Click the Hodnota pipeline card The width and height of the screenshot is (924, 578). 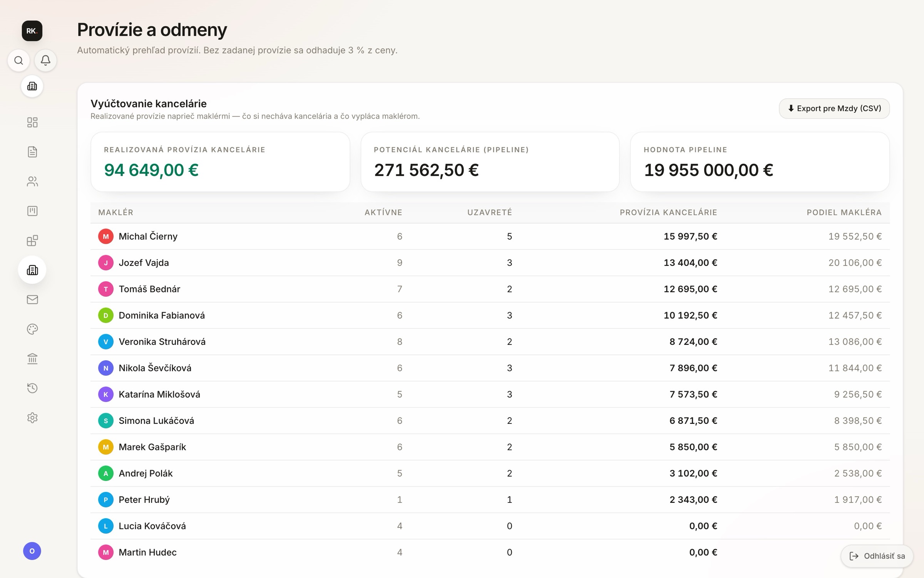[760, 162]
